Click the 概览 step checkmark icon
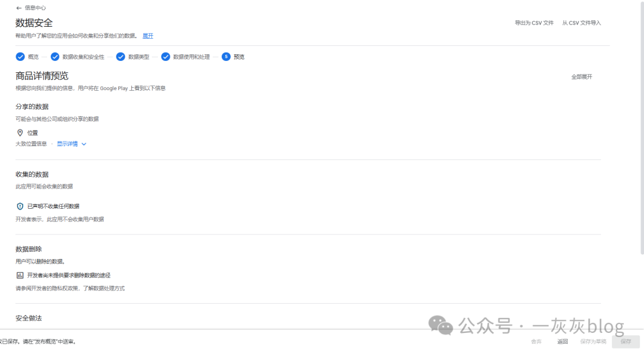This screenshot has width=644, height=352. coord(20,57)
